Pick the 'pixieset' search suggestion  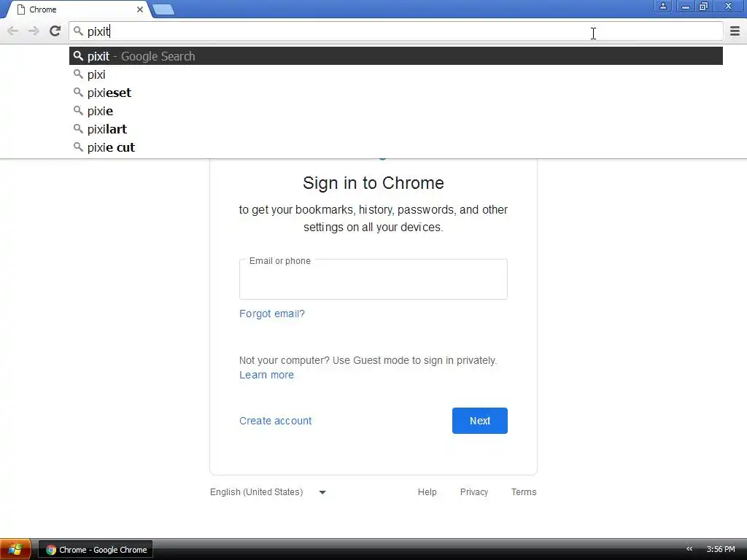click(396, 93)
